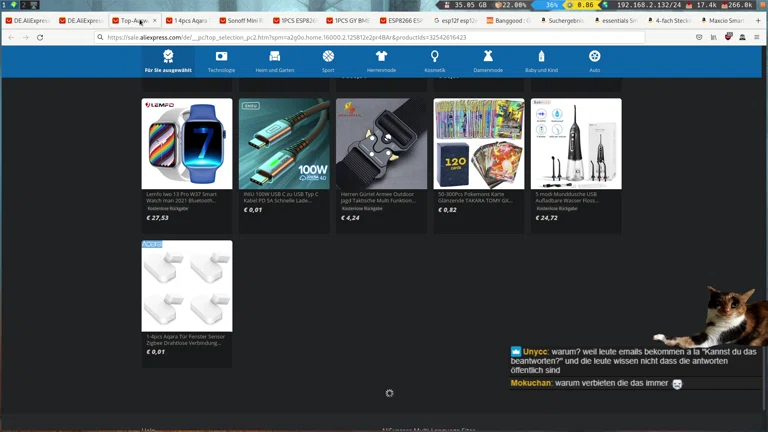This screenshot has height=432, width=768.
Task: Switch to the 1-4pcs Aqara tab
Action: (x=188, y=21)
